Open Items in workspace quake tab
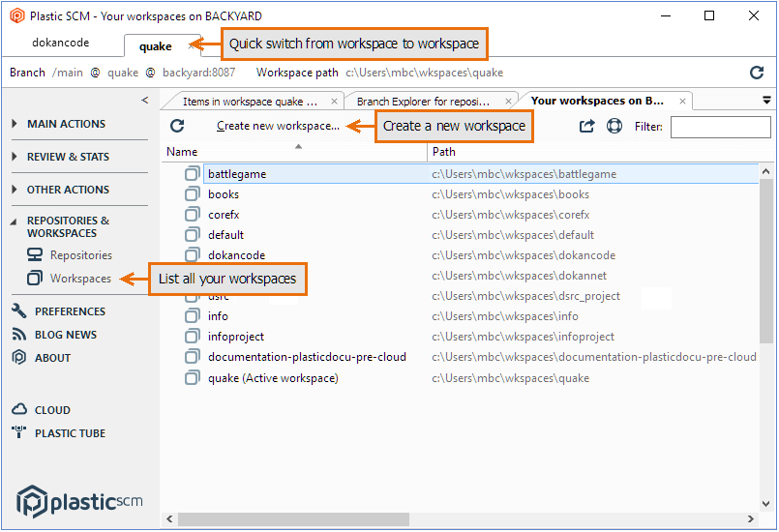The image size is (779, 532). coord(250,102)
